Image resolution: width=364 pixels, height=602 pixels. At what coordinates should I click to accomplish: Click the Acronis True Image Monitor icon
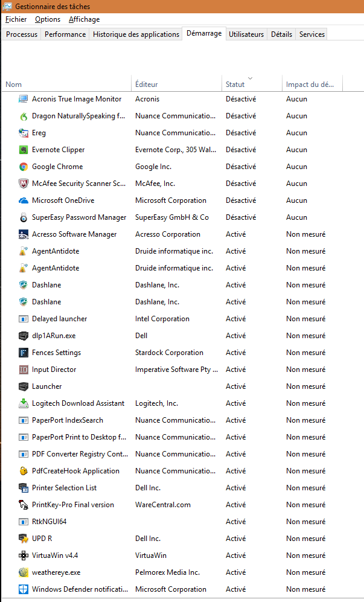pos(24,99)
